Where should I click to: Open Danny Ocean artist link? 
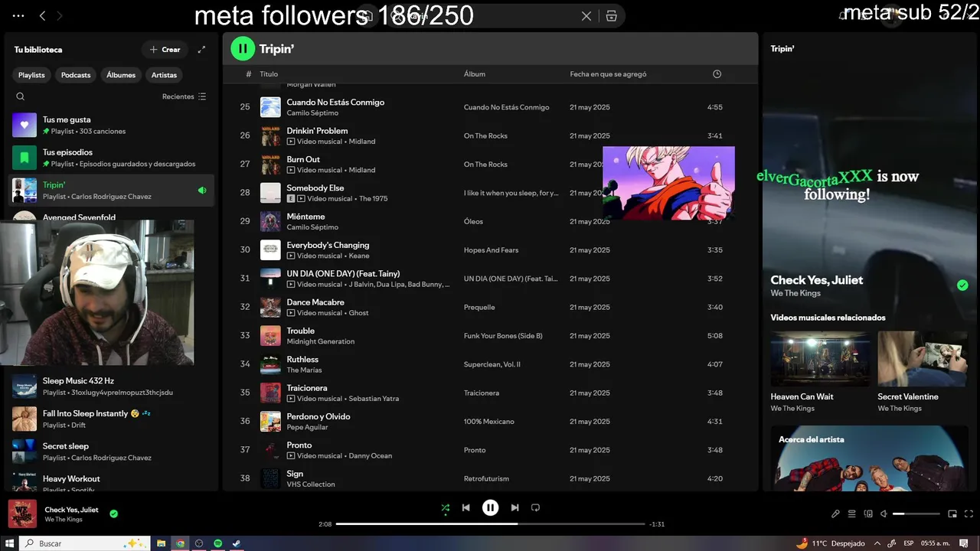(370, 456)
